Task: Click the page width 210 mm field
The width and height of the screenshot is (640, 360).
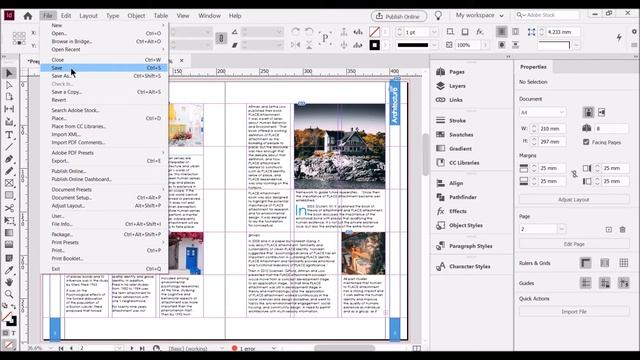Action: point(552,129)
